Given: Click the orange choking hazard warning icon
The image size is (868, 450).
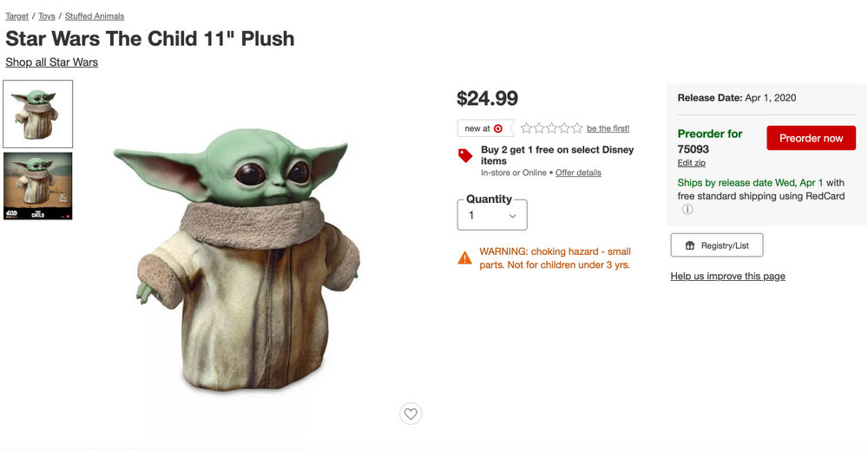Looking at the screenshot, I should pyautogui.click(x=465, y=258).
